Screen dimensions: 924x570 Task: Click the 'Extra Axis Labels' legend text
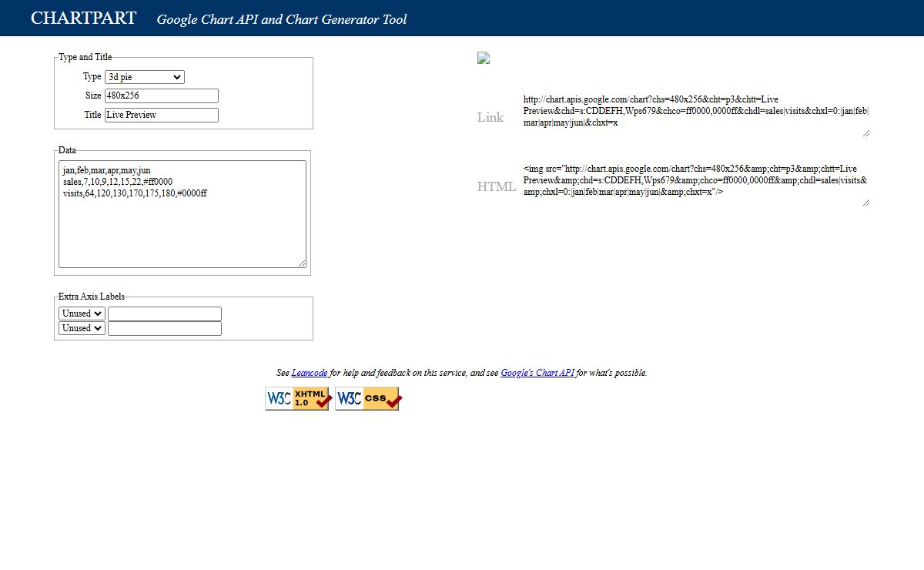click(x=92, y=297)
